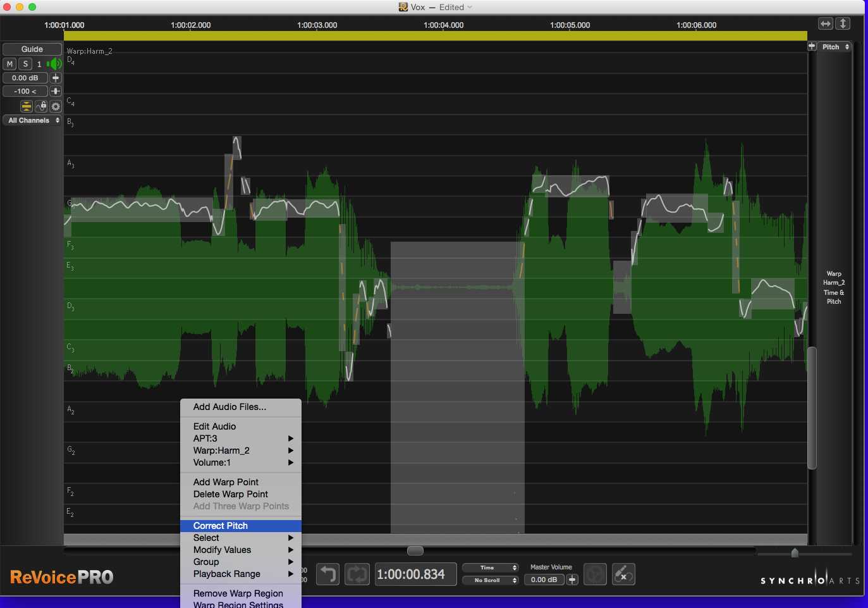Click the vertical scrollbar thumb right of waveform
This screenshot has height=608, width=868.
(812, 408)
